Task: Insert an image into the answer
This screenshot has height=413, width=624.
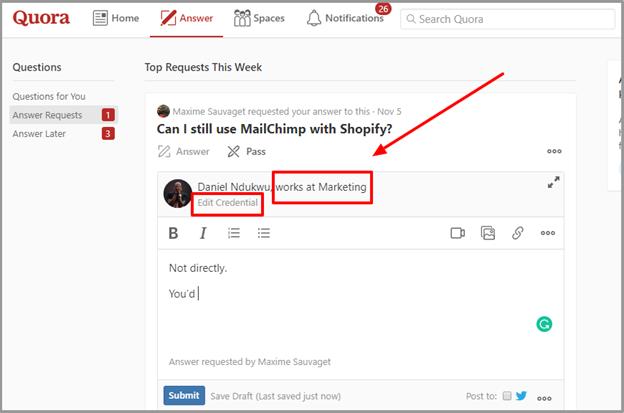Action: (488, 233)
